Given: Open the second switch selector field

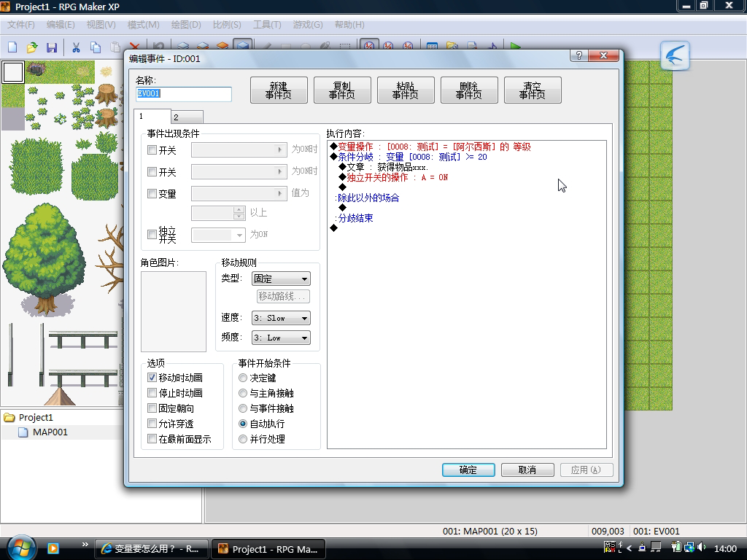Looking at the screenshot, I should (x=239, y=171).
